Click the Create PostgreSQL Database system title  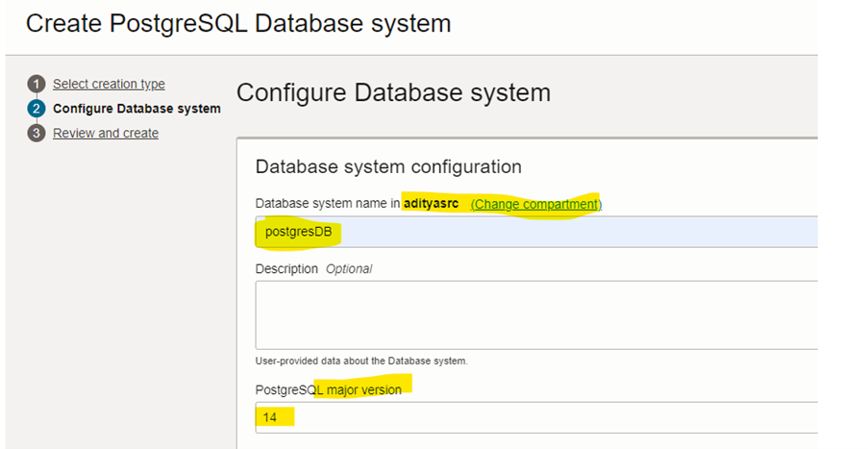click(238, 24)
